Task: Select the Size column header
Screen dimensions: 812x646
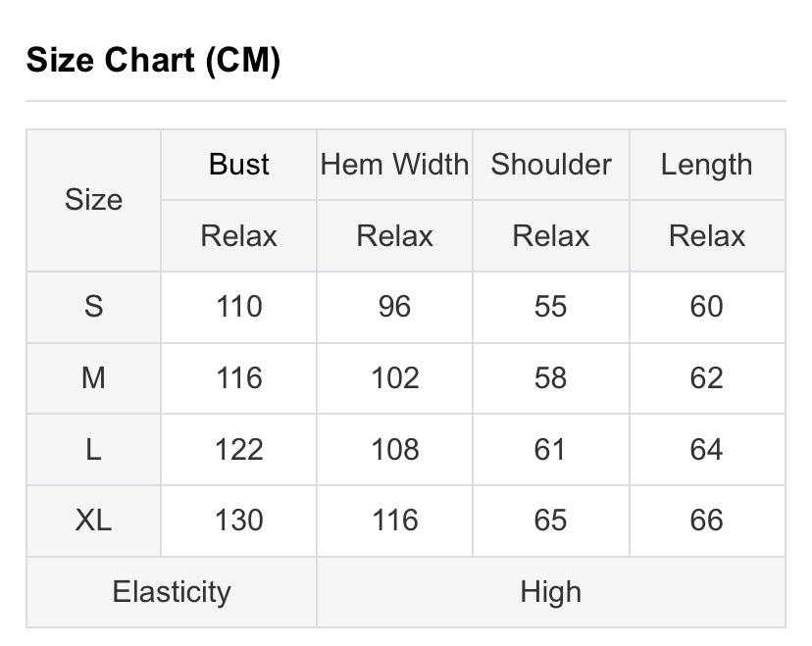Action: pyautogui.click(x=93, y=200)
